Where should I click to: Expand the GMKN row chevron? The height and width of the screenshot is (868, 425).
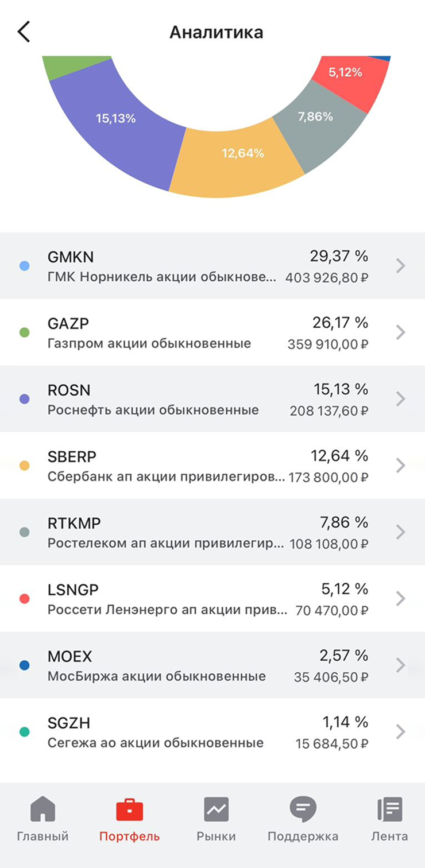tap(401, 266)
